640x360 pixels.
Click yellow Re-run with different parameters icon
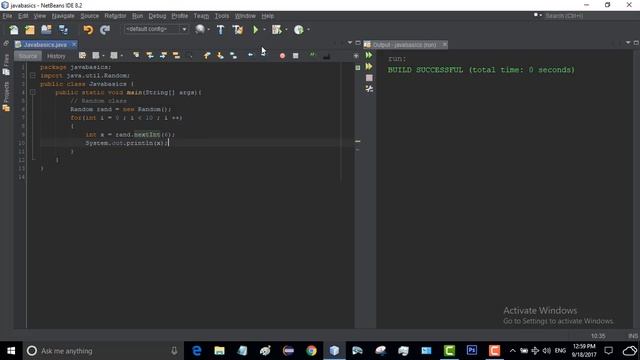pyautogui.click(x=369, y=66)
